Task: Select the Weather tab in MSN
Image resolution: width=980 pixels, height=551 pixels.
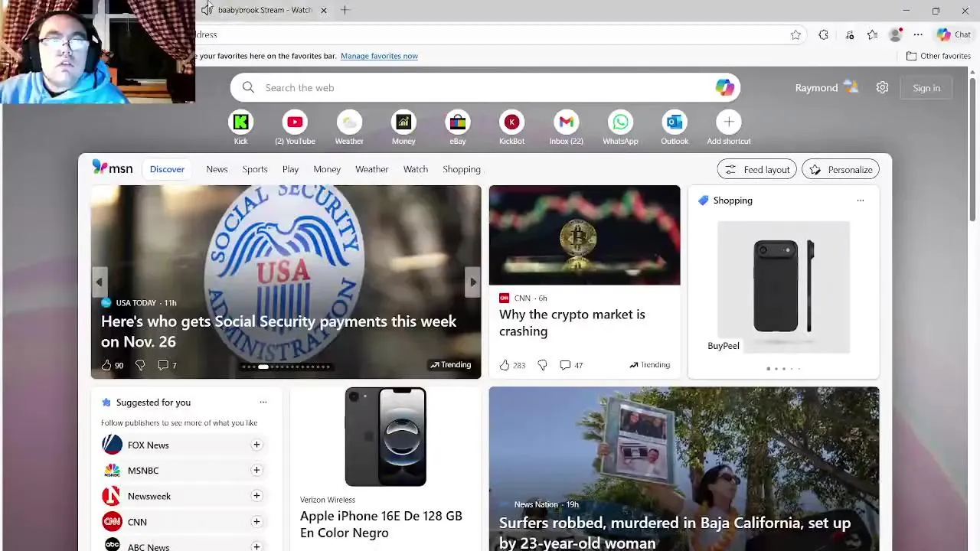Action: [371, 169]
